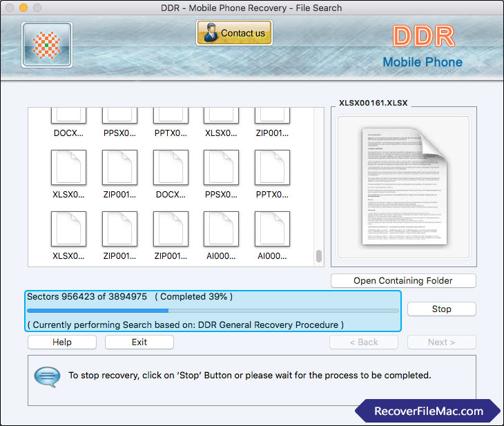Click the blue speech bubble info icon

click(47, 376)
